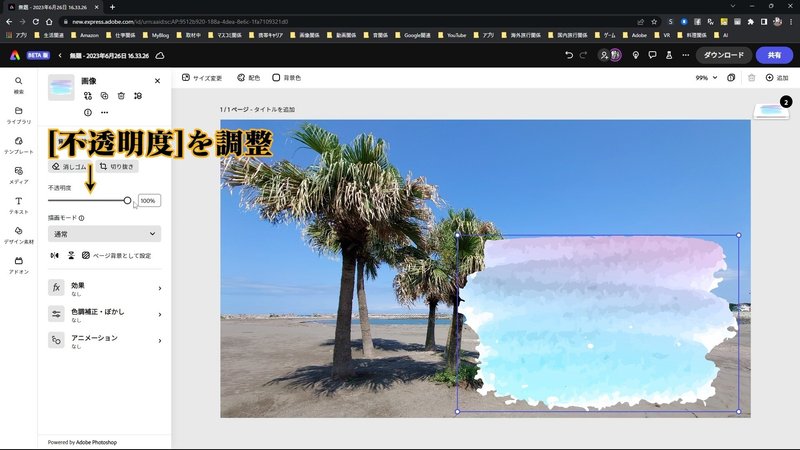The width and height of the screenshot is (800, 450).
Task: Open the 通常 blend mode dropdown
Action: click(x=105, y=234)
